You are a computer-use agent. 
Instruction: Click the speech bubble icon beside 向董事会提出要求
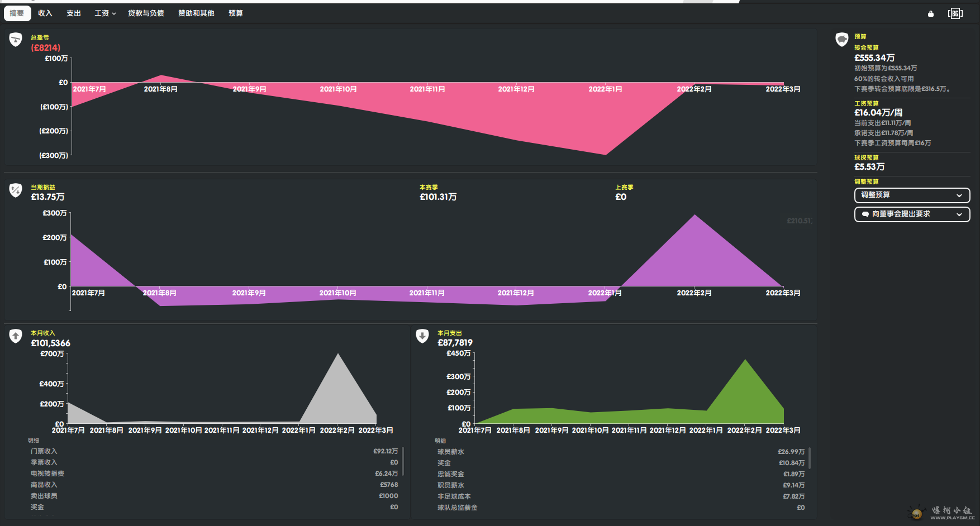coord(865,214)
